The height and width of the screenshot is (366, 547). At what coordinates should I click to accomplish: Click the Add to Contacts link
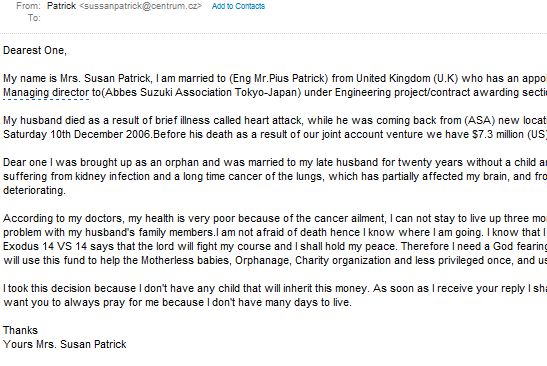[238, 6]
